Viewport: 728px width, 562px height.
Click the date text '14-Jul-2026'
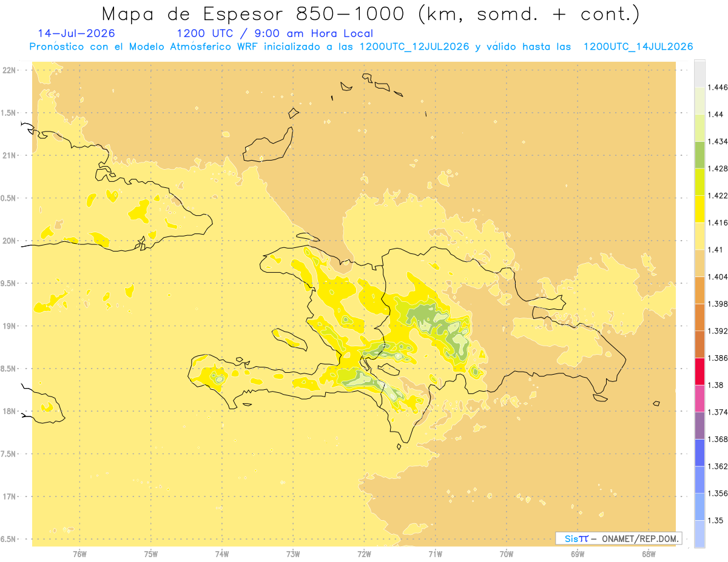coord(76,33)
